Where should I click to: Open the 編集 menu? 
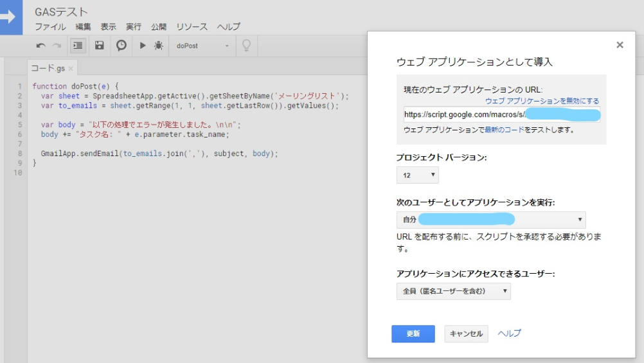84,27
